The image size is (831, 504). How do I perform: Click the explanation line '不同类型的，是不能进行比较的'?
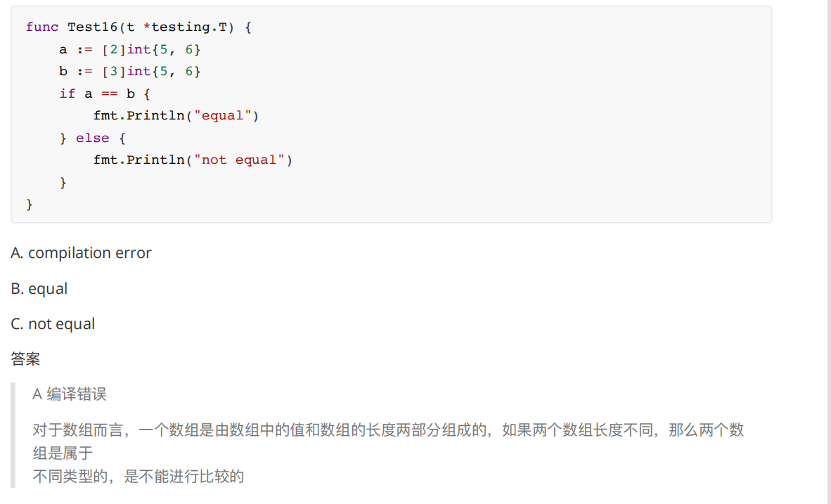(138, 477)
